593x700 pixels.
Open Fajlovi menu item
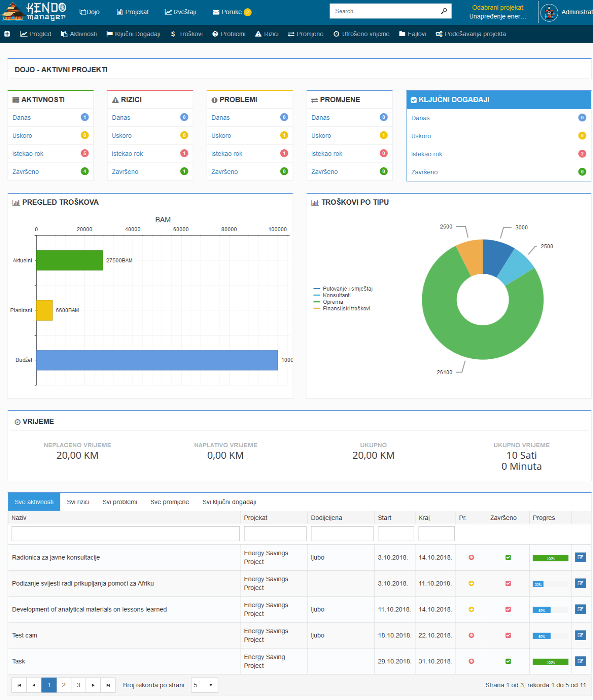pos(412,34)
